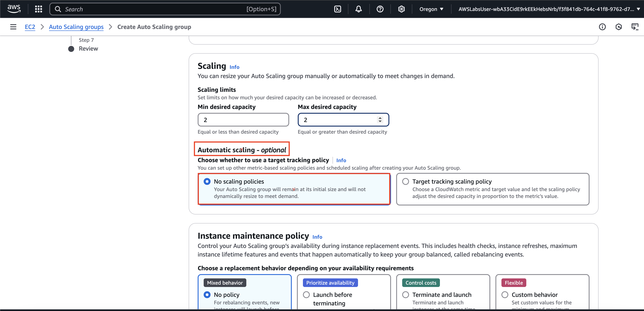Open the info panel icon at right
This screenshot has width=644, height=311.
[x=602, y=27]
